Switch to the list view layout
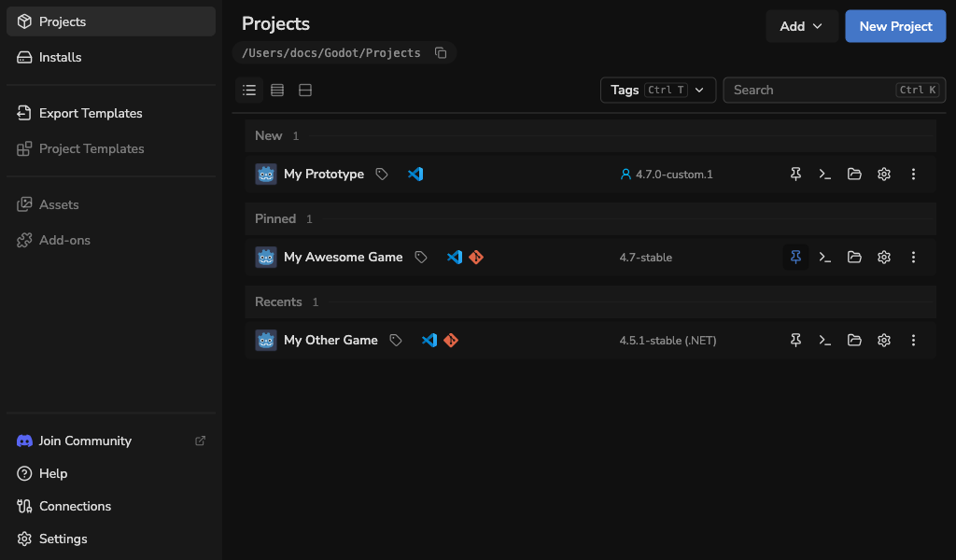The height and width of the screenshot is (560, 956). tap(249, 91)
